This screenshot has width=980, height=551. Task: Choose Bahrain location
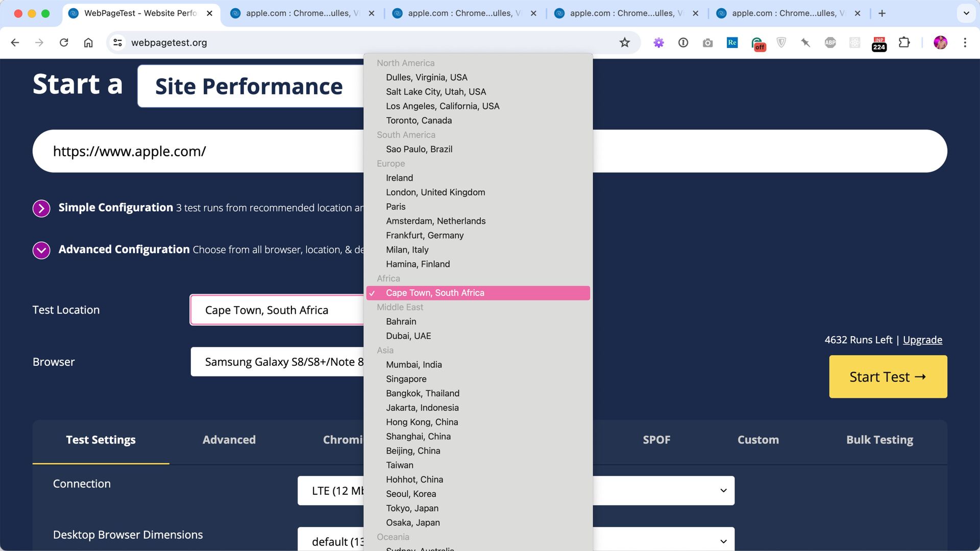[478, 321]
